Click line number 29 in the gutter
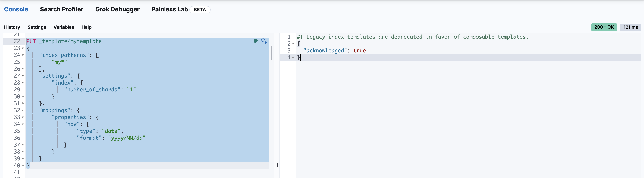Screen dimensions: 644x178 click(17, 90)
